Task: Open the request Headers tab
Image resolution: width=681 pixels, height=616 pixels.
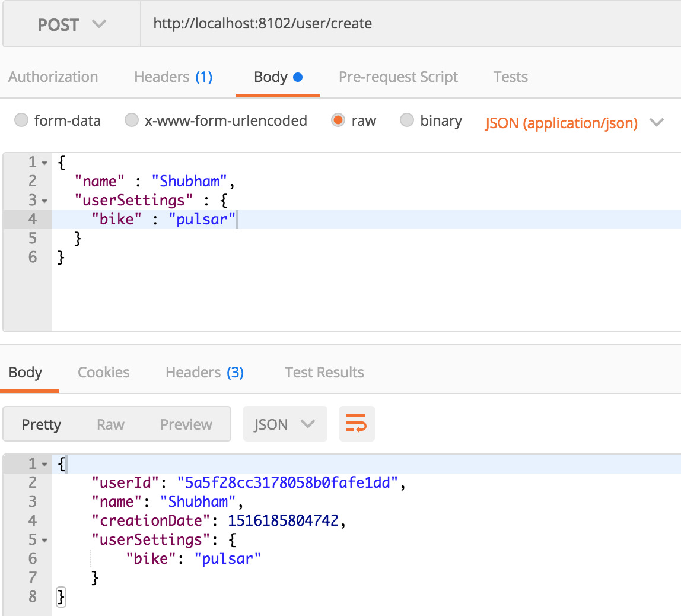Action: 173,77
